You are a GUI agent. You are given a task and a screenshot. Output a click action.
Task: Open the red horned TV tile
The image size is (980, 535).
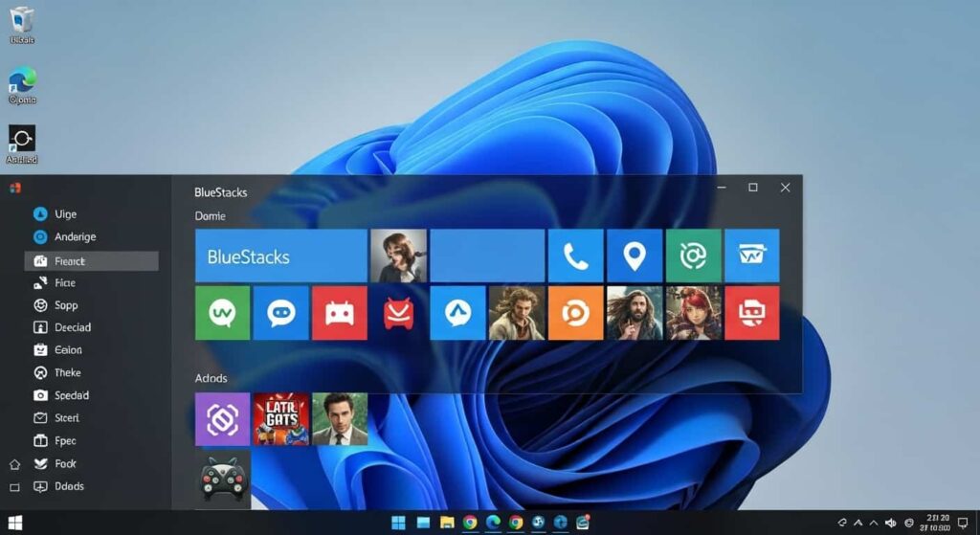(399, 313)
